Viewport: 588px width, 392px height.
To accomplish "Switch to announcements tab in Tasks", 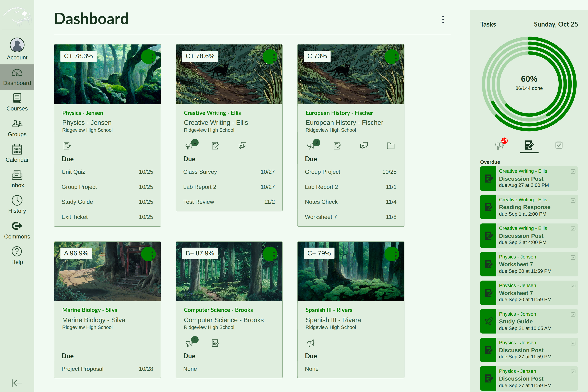I will click(500, 145).
